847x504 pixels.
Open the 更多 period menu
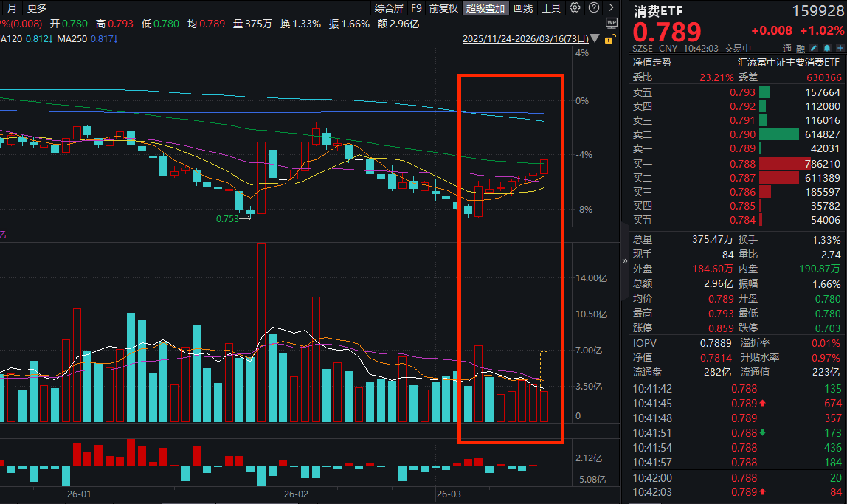point(36,8)
